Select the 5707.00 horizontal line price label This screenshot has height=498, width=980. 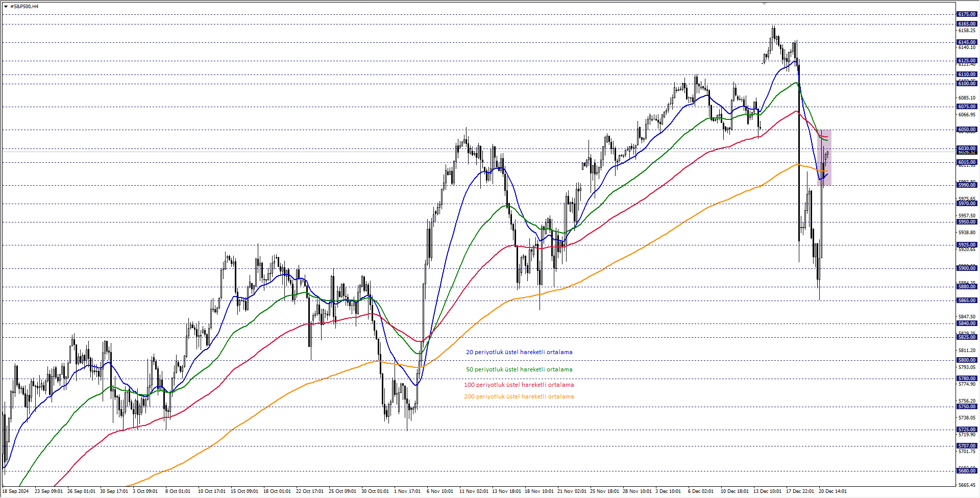967,446
